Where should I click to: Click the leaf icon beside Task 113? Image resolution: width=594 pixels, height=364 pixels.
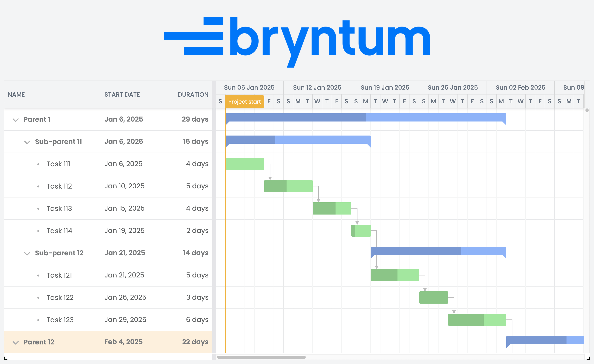(39, 208)
